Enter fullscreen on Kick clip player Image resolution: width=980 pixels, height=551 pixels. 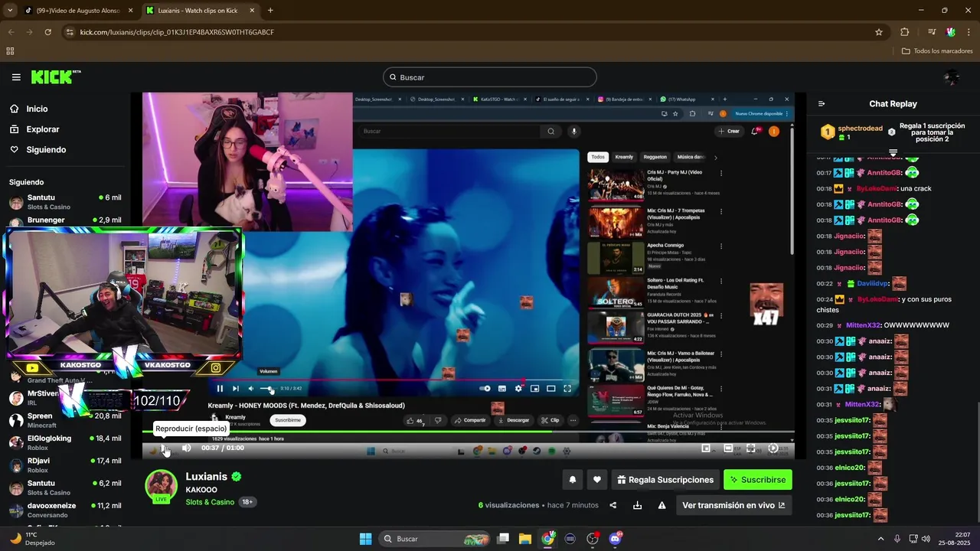click(750, 448)
